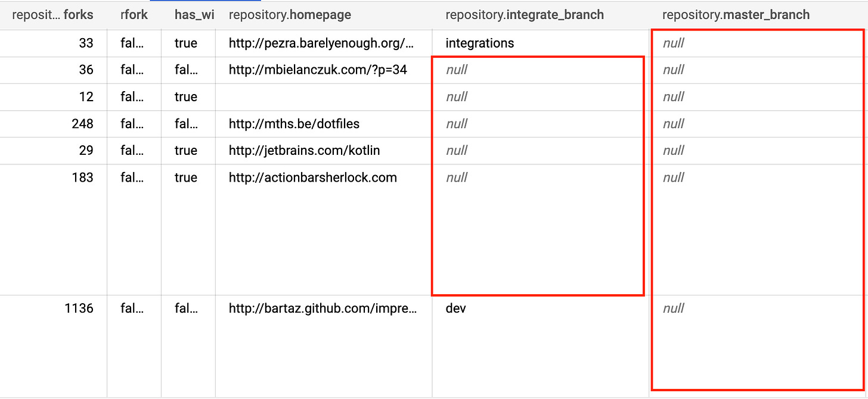
Task: Select integrate_branch null in the jetbrains.com row
Action: tap(457, 151)
